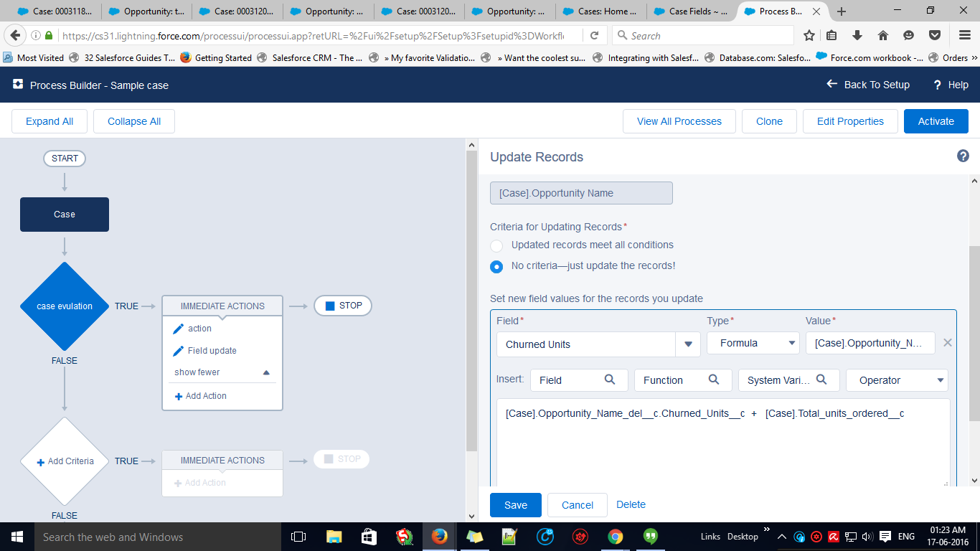The image size is (980, 551).
Task: Open the Type dropdown set to Formula
Action: [753, 343]
